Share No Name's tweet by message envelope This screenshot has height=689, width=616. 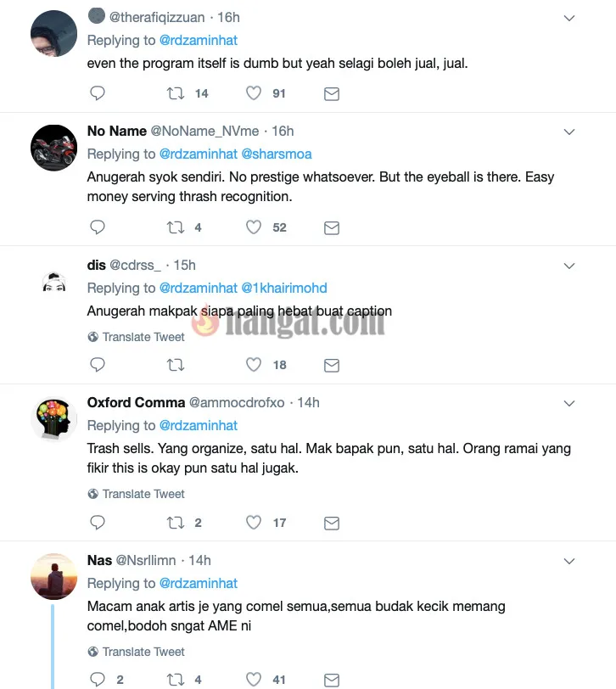331,227
